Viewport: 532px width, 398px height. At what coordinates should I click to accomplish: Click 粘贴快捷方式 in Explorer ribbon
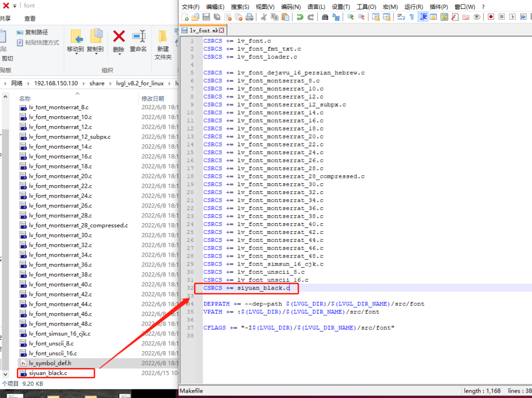click(37, 42)
